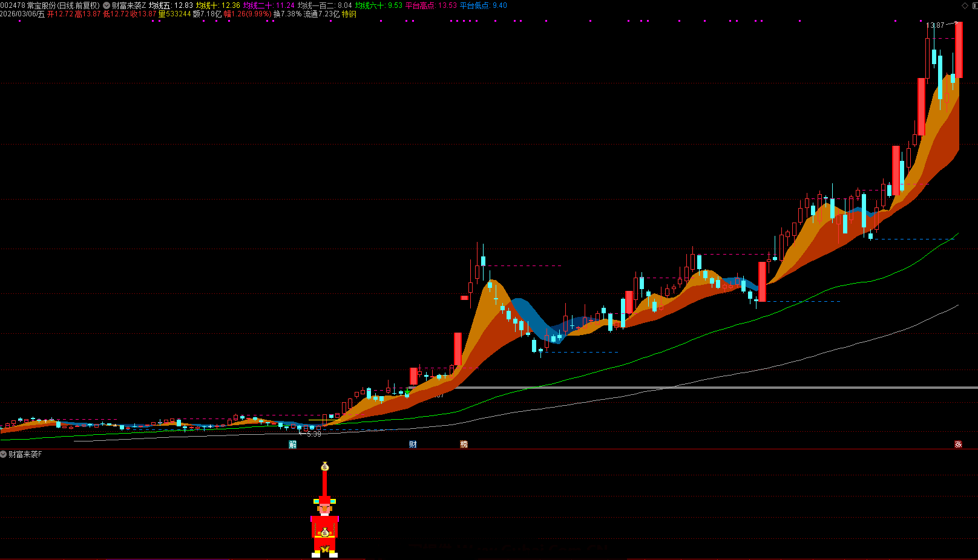Image resolution: width=978 pixels, height=560 pixels.
Task: Click the gray horizontal support line
Action: click(726, 388)
